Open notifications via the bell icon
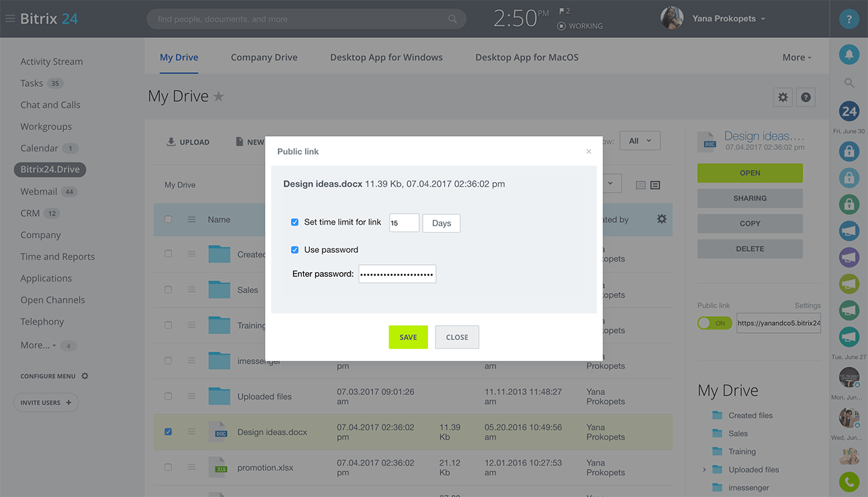This screenshot has height=497, width=868. point(849,54)
